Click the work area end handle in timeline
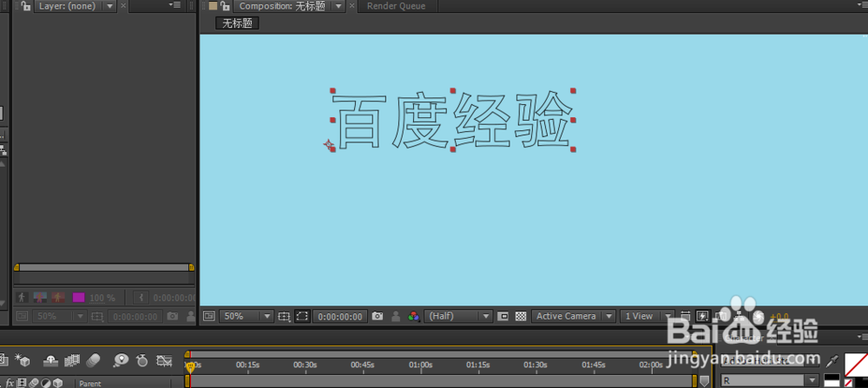 pos(694,381)
